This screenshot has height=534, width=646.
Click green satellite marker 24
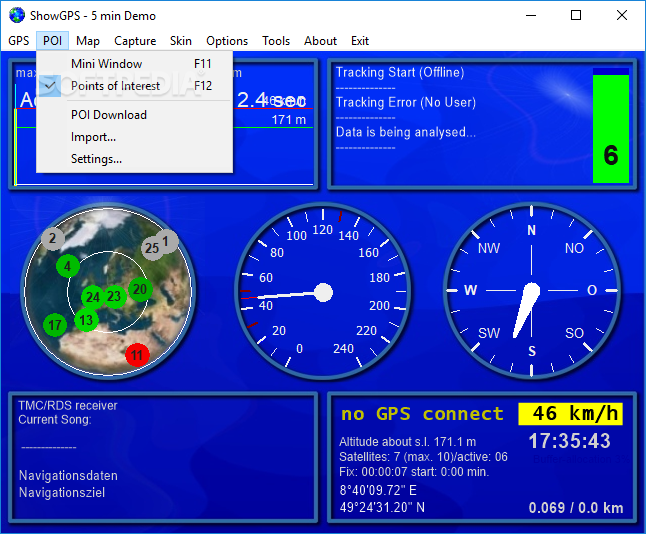point(93,297)
